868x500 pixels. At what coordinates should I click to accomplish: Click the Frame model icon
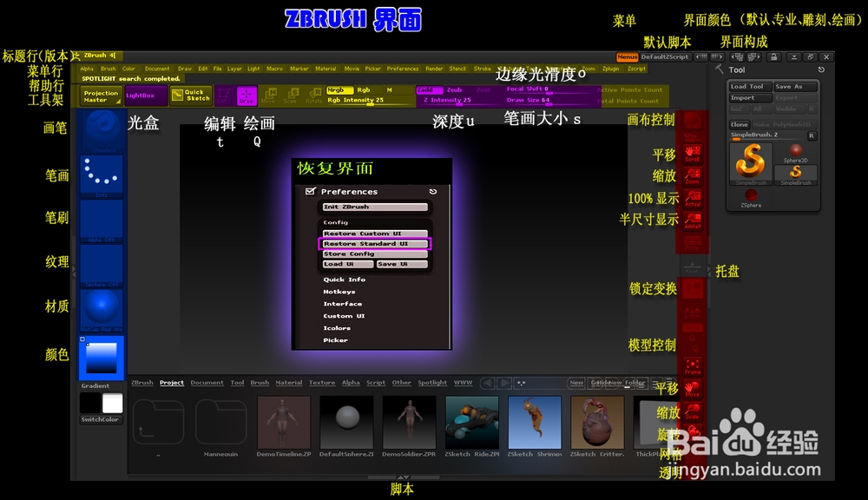pyautogui.click(x=693, y=366)
